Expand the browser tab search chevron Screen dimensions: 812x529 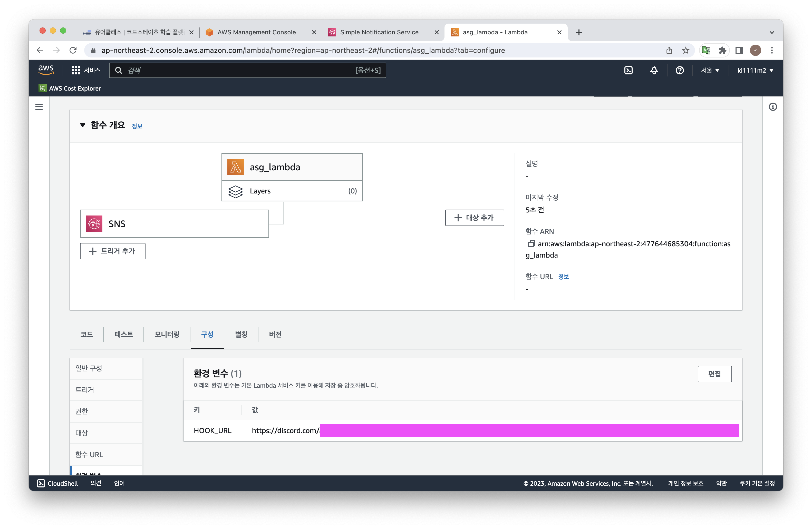[772, 32]
